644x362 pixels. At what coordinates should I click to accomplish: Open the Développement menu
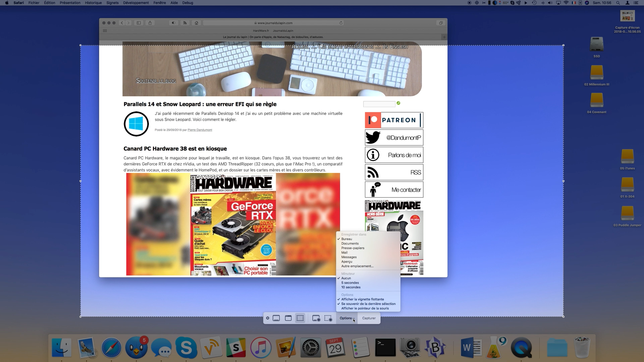(x=136, y=3)
